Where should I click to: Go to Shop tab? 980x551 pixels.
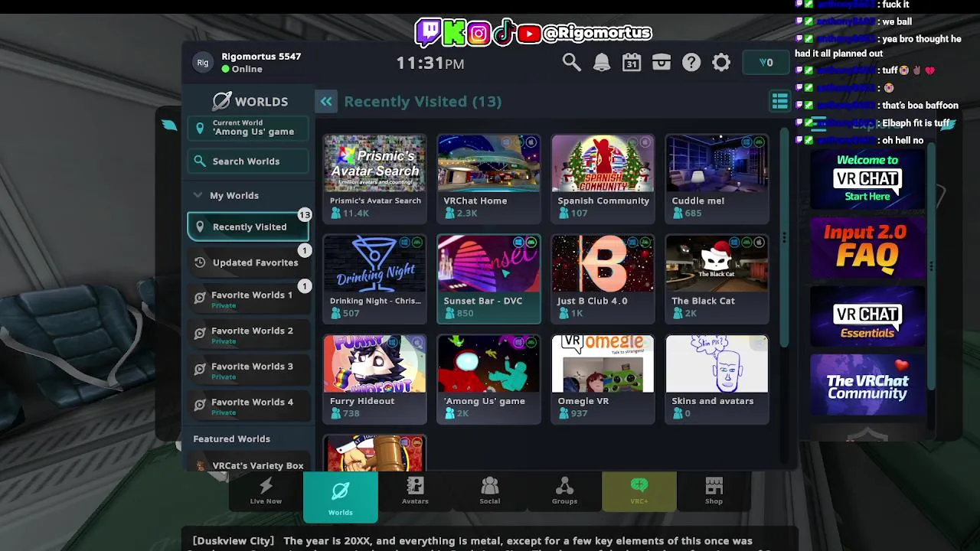pyautogui.click(x=714, y=491)
